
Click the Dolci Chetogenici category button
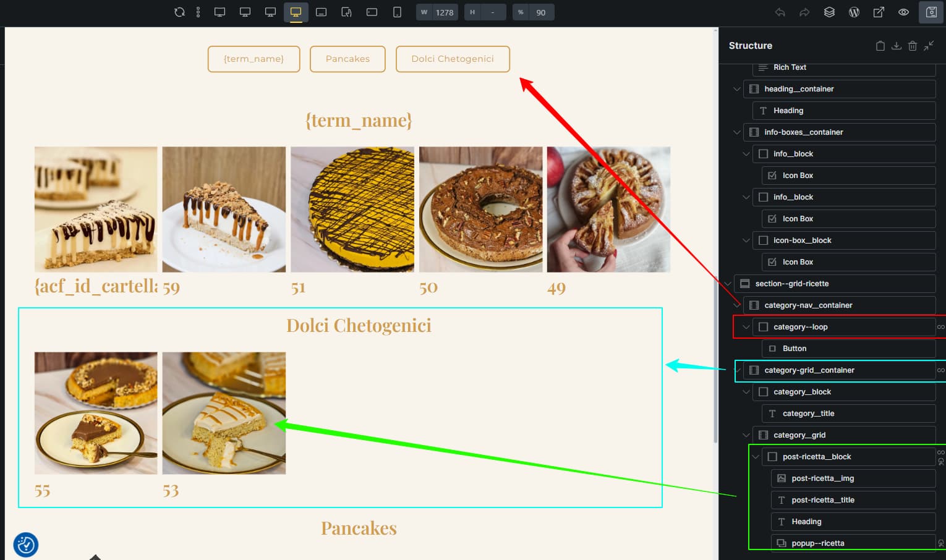tap(453, 59)
